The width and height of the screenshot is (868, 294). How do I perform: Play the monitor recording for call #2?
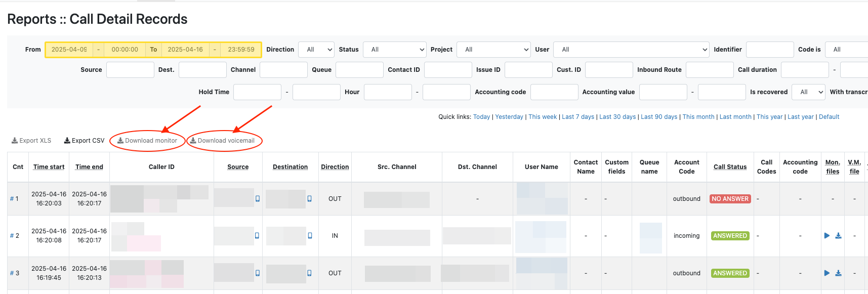(x=826, y=236)
